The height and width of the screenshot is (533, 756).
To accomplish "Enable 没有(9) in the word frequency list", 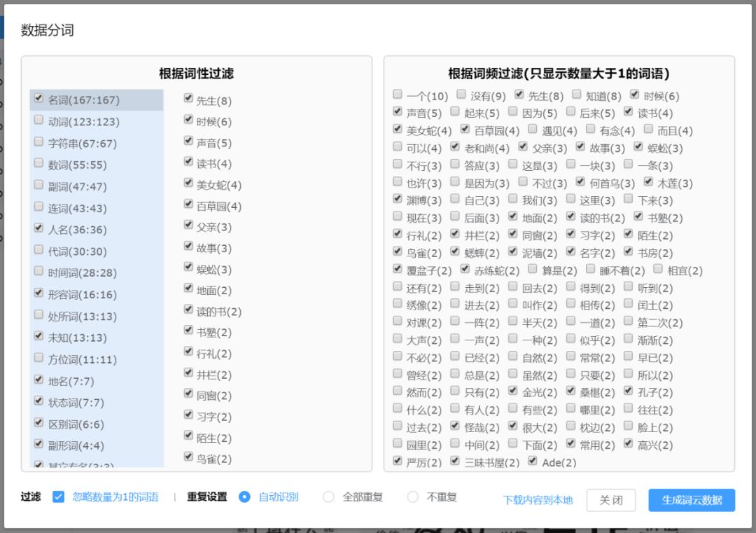I will (x=460, y=96).
